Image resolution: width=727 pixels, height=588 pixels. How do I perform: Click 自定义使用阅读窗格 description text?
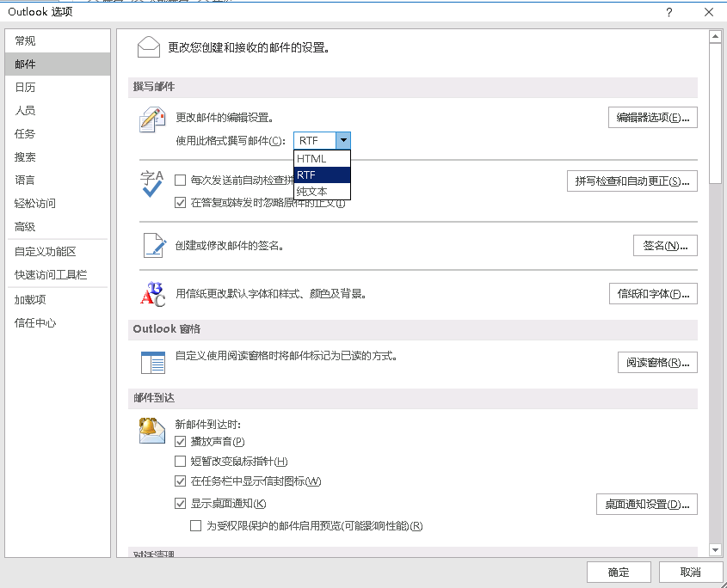(x=286, y=356)
